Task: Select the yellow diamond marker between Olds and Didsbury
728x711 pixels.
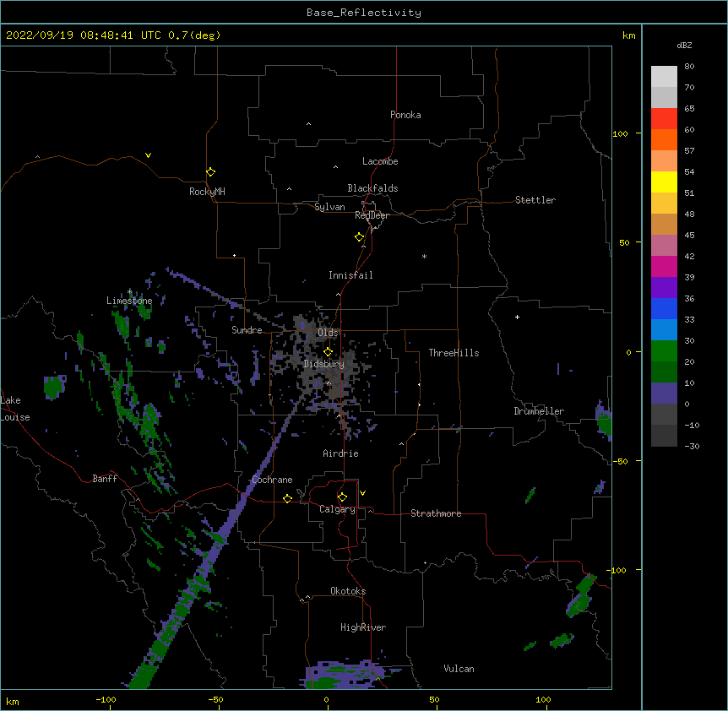Action: point(328,352)
